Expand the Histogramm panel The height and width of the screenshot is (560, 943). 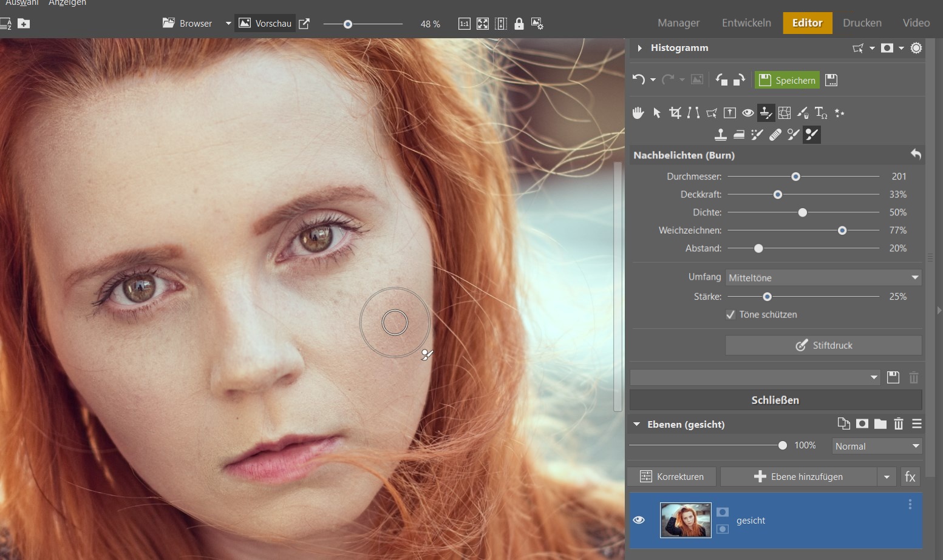(x=639, y=48)
